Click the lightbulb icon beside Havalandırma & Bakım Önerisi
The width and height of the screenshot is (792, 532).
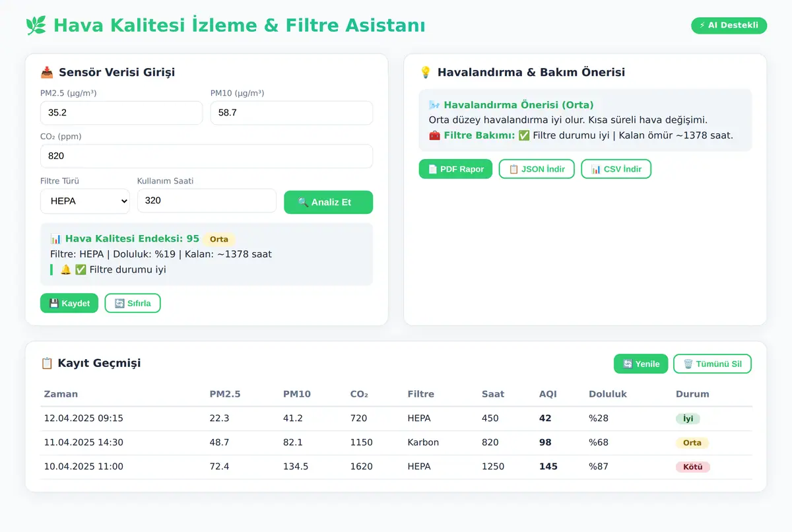pyautogui.click(x=426, y=73)
